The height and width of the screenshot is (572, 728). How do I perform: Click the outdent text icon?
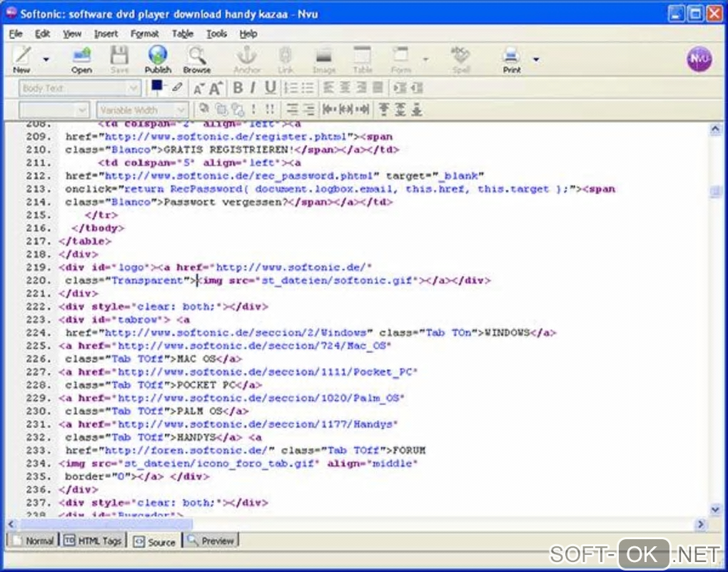coord(417,88)
